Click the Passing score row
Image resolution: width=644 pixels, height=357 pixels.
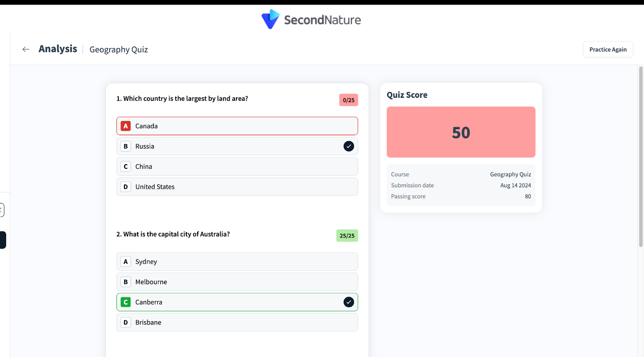click(461, 196)
